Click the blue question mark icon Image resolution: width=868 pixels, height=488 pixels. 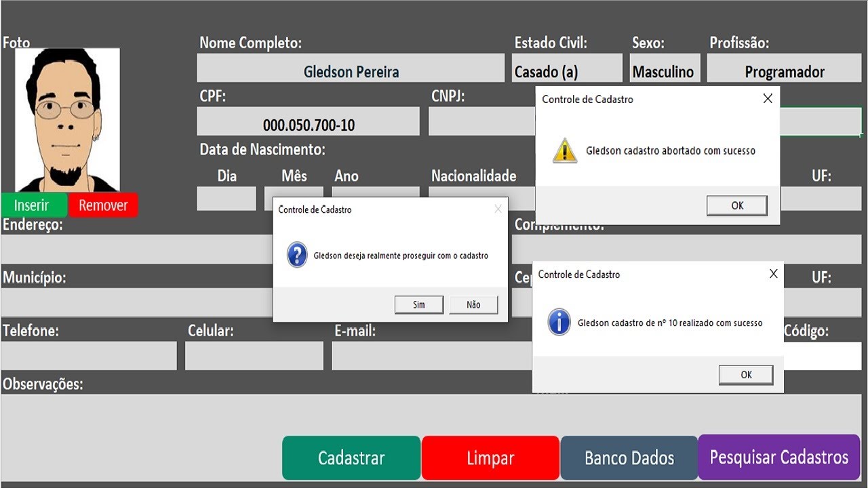[x=297, y=255]
